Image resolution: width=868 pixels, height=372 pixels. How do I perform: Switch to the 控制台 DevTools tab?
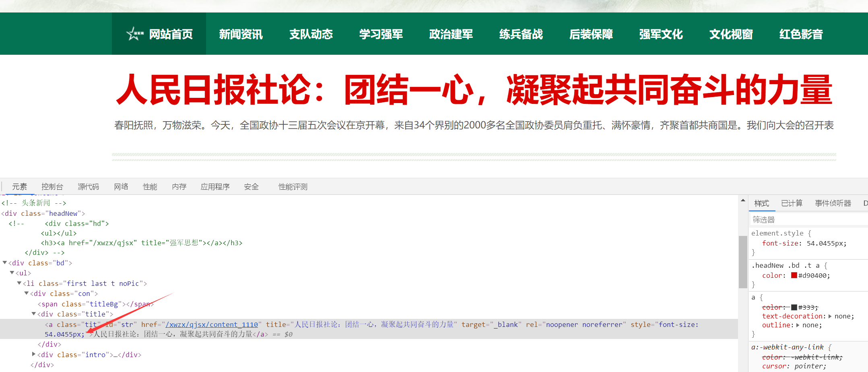(x=52, y=186)
